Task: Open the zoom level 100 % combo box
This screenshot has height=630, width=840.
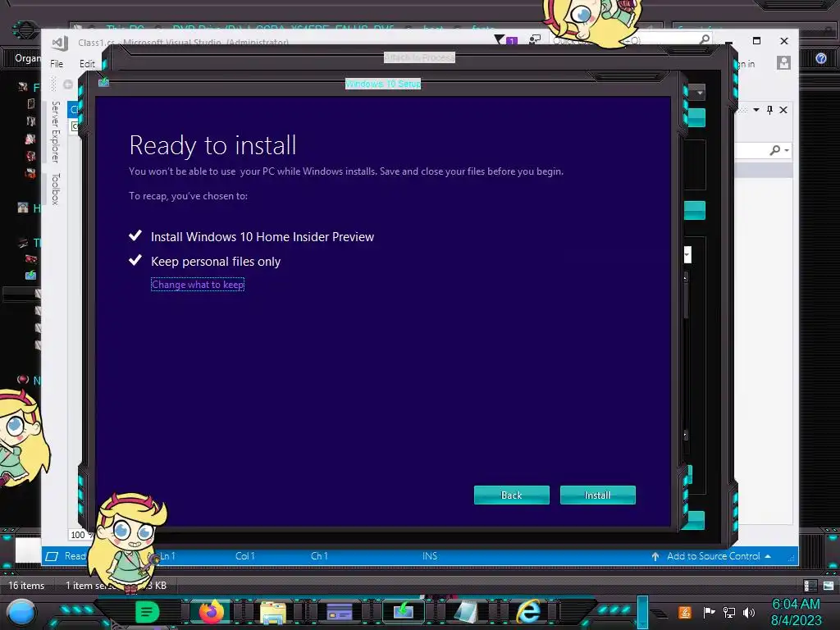Action: (x=81, y=535)
